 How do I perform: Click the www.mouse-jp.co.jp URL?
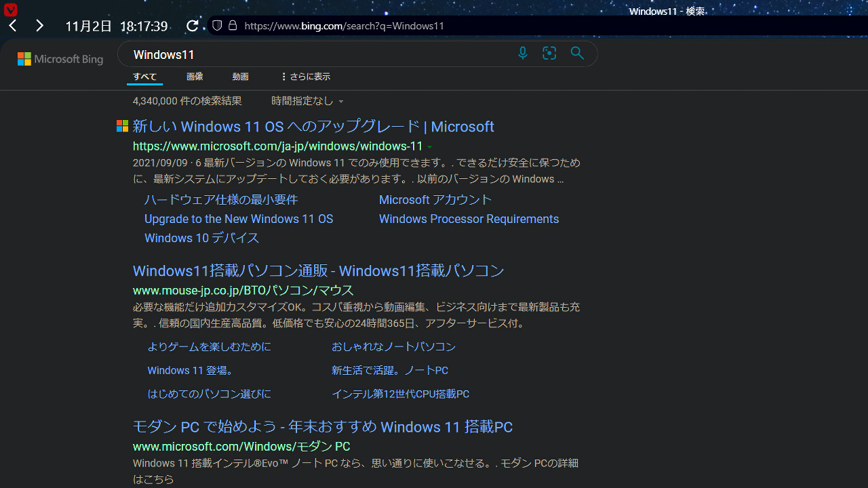(243, 290)
